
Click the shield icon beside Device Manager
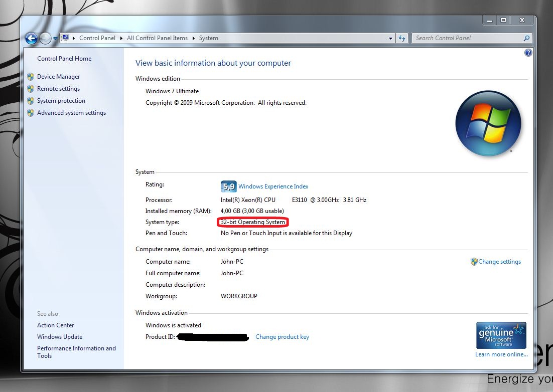coord(31,76)
